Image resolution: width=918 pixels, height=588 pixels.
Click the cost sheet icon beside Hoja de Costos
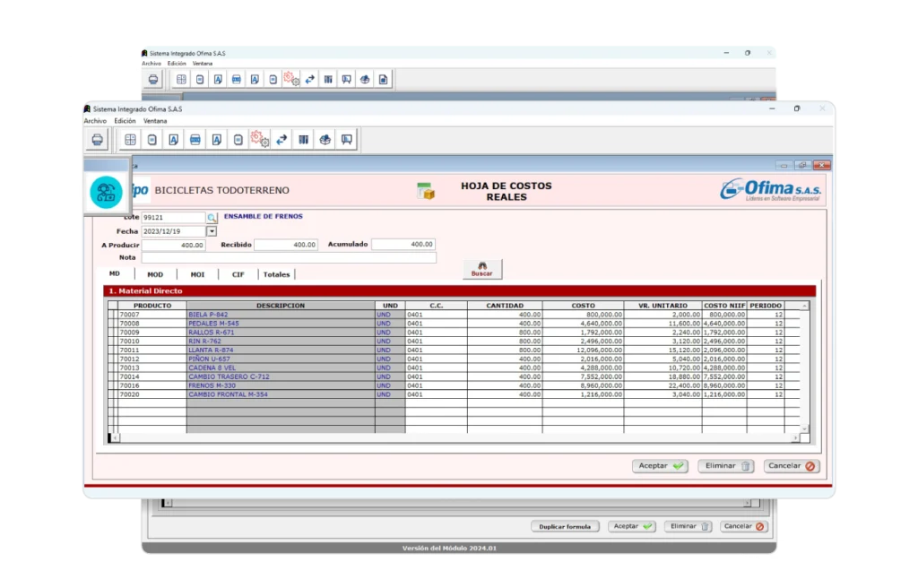pyautogui.click(x=426, y=191)
